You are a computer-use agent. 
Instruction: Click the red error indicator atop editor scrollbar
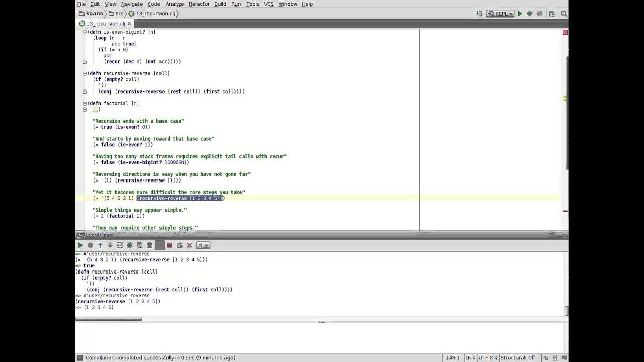(565, 32)
